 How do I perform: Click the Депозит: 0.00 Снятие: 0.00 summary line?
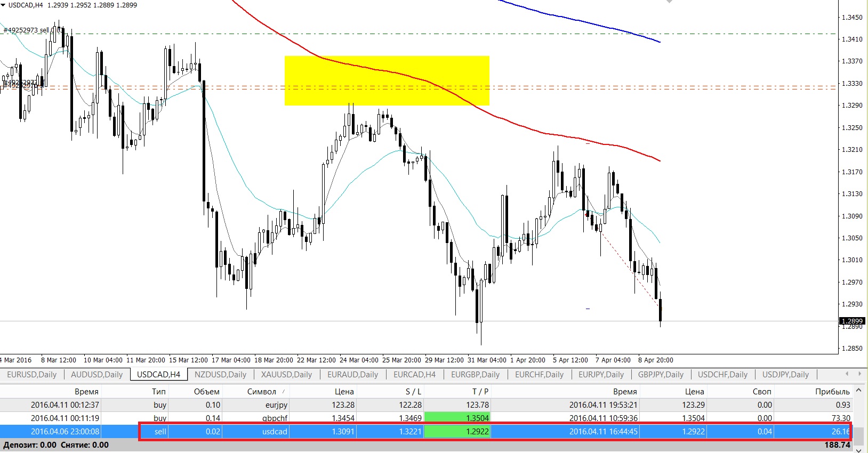(56, 444)
